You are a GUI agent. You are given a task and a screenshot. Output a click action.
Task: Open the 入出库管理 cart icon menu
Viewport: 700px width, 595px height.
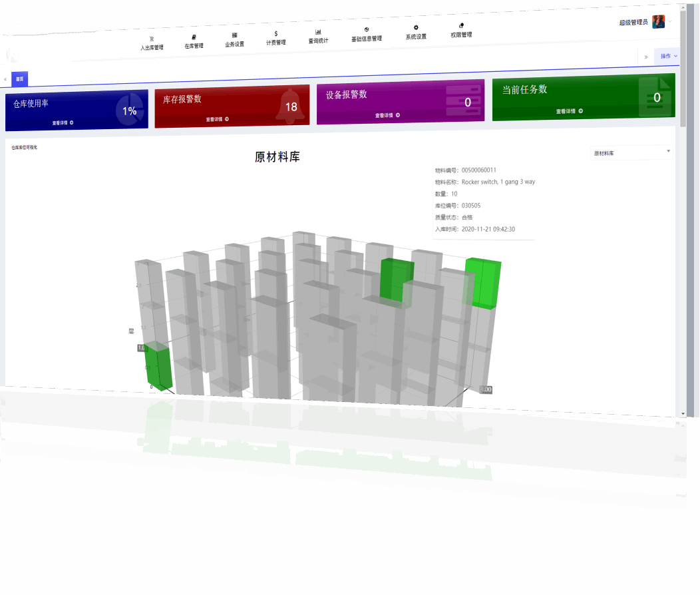[x=152, y=43]
